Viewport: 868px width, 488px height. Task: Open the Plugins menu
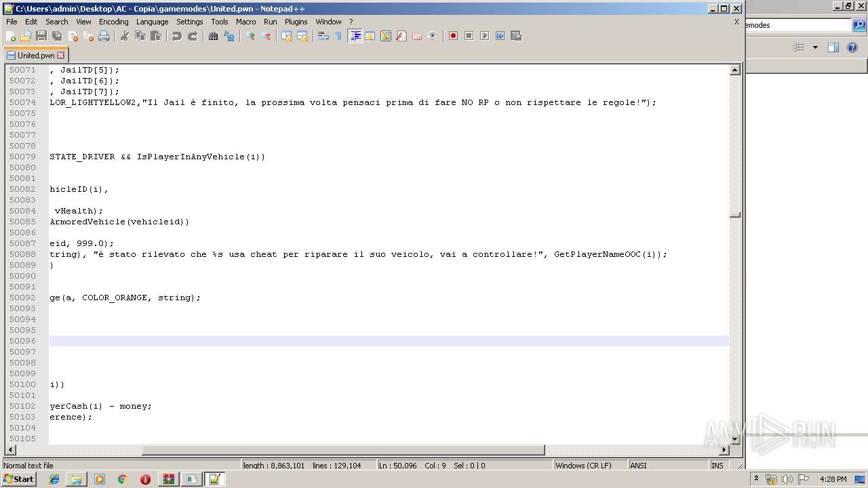[x=296, y=22]
